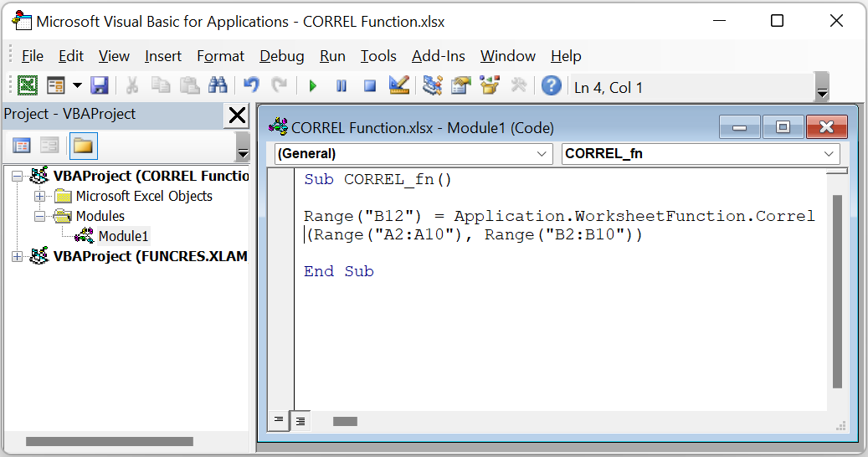Screen dimensions: 868x457
Task: Open VBA Help question mark icon
Action: (552, 85)
